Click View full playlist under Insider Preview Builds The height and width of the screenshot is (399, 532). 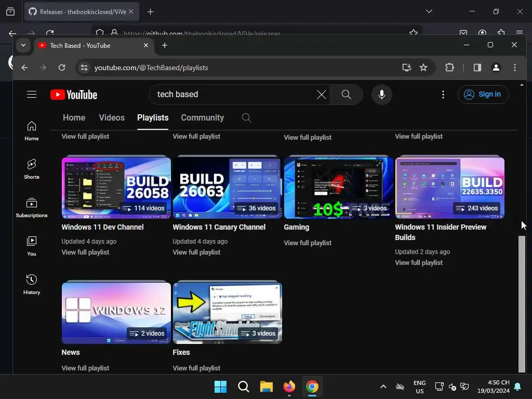(419, 262)
